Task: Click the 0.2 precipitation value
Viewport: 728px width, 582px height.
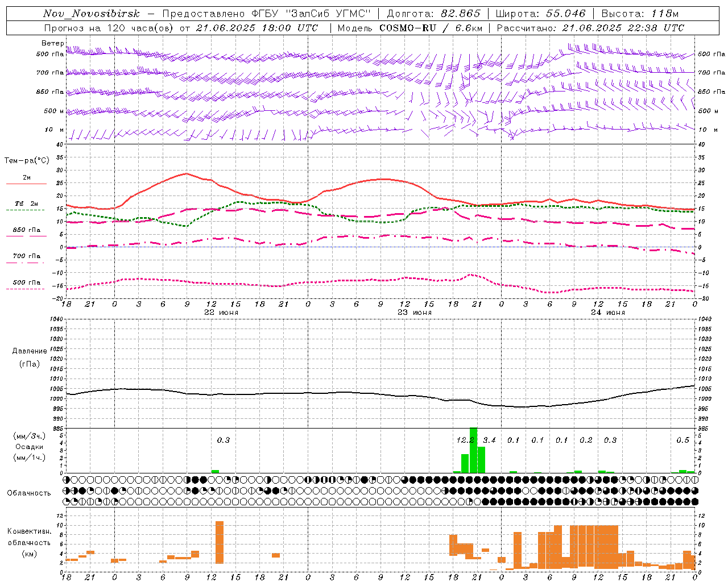Action: coord(586,440)
